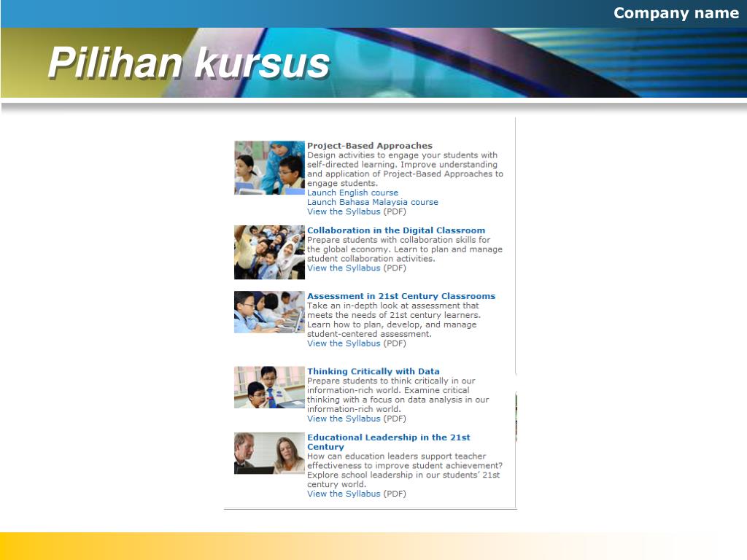This screenshot has width=747, height=560.
Task: View the Syllabus for Educational Leadership course
Action: pyautogui.click(x=344, y=494)
